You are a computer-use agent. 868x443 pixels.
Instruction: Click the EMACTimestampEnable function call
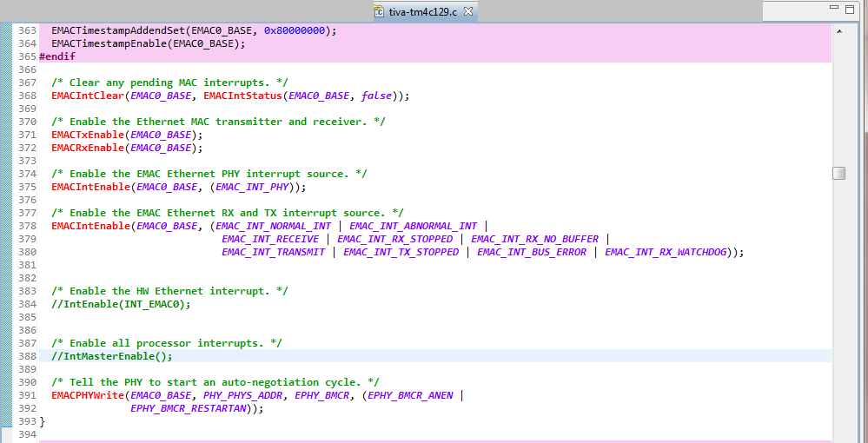[x=109, y=43]
